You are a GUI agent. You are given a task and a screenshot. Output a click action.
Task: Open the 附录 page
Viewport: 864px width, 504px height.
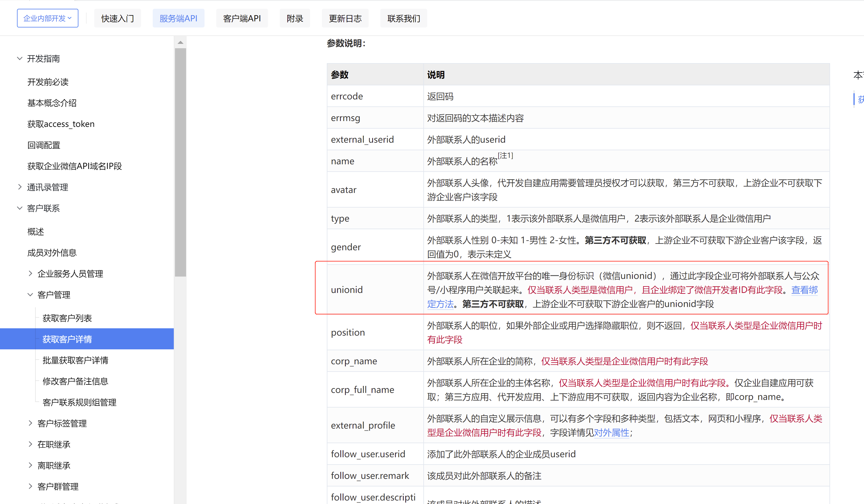pos(295,18)
